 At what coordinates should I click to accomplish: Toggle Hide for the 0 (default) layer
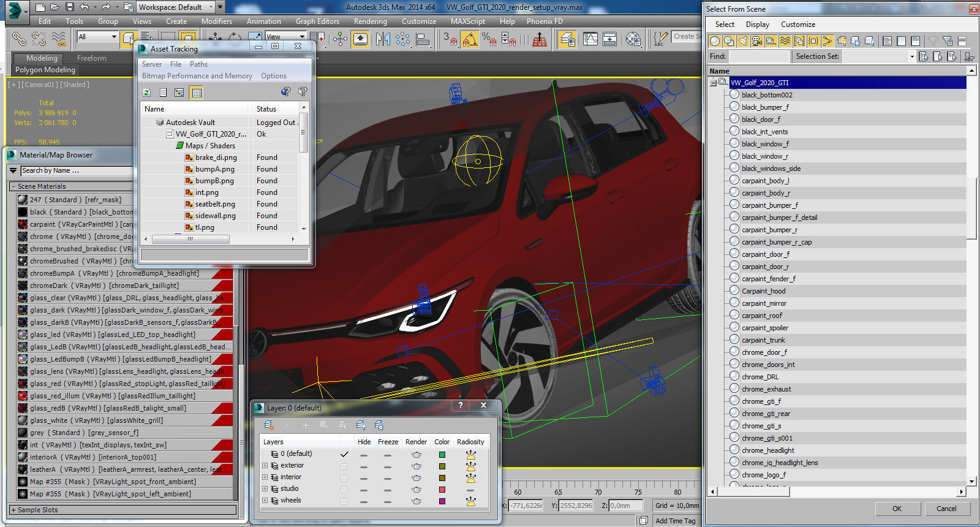(364, 455)
